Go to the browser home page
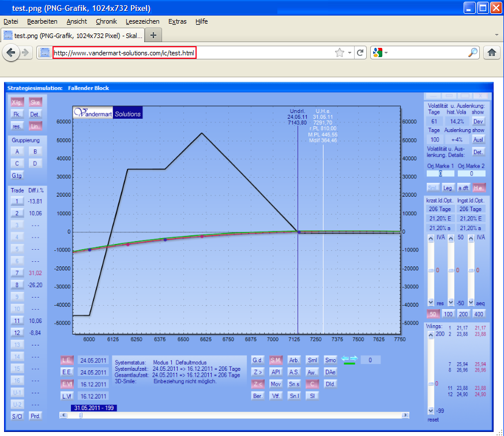 click(492, 52)
